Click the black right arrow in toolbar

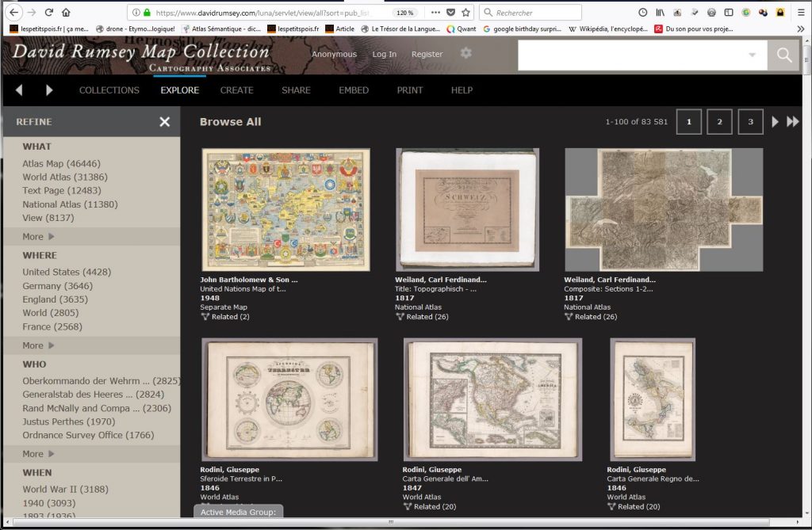[49, 90]
